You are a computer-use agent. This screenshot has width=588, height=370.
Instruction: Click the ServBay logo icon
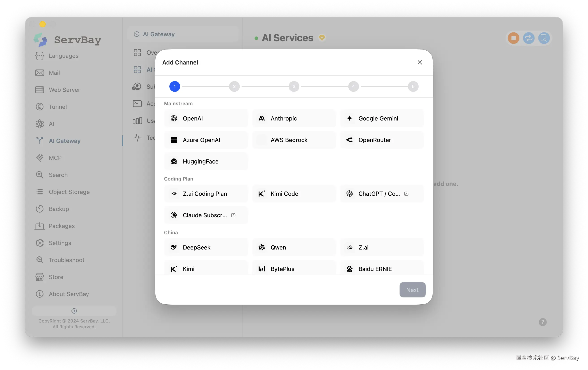41,40
